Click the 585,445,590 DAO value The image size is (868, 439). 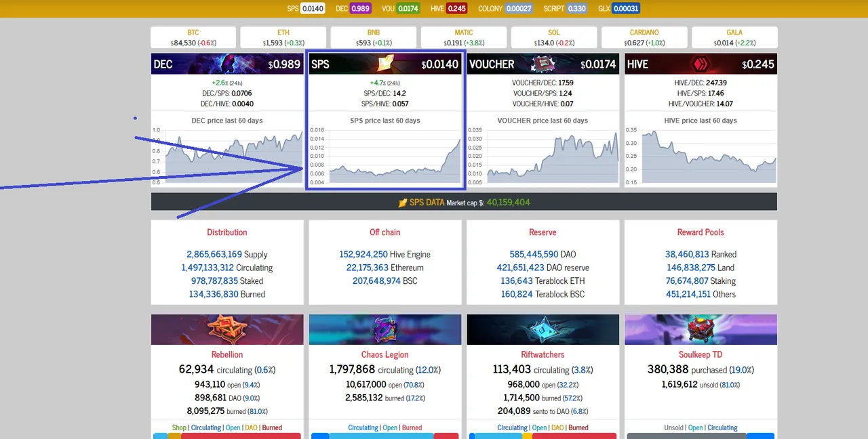pos(534,255)
